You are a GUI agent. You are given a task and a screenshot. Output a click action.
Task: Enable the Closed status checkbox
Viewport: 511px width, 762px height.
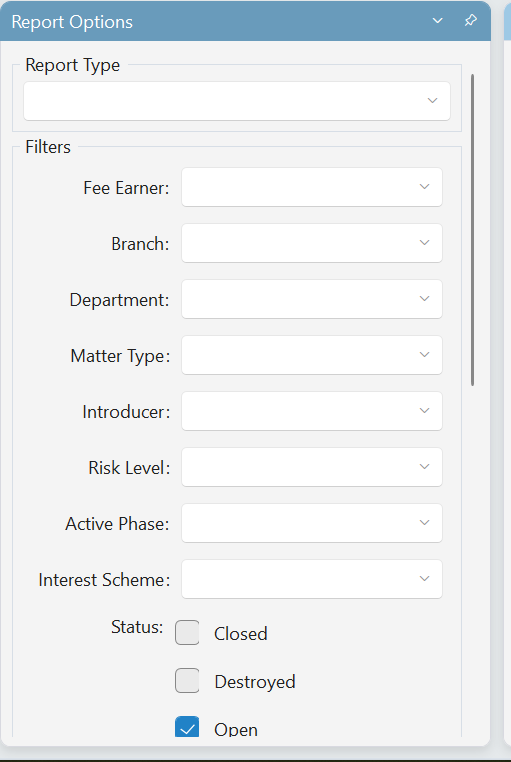pos(187,632)
